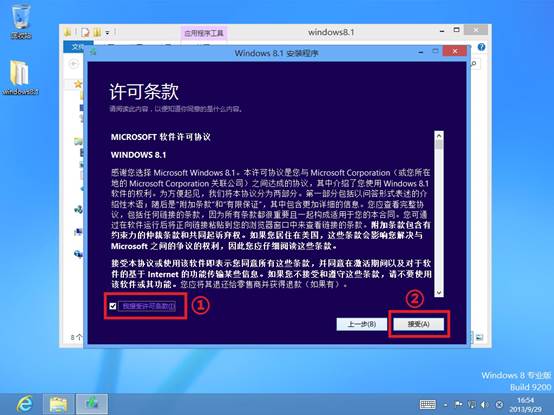Click the search magnifier in Explorer window
This screenshot has height=415, width=554.
click(x=474, y=63)
